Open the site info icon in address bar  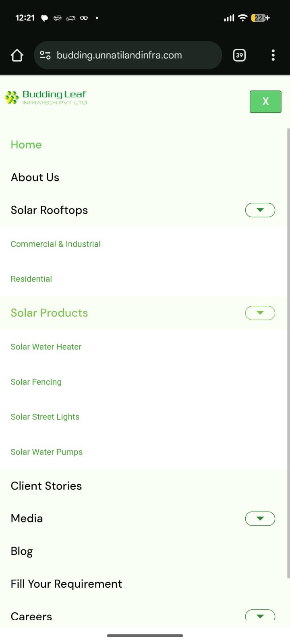pyautogui.click(x=45, y=55)
